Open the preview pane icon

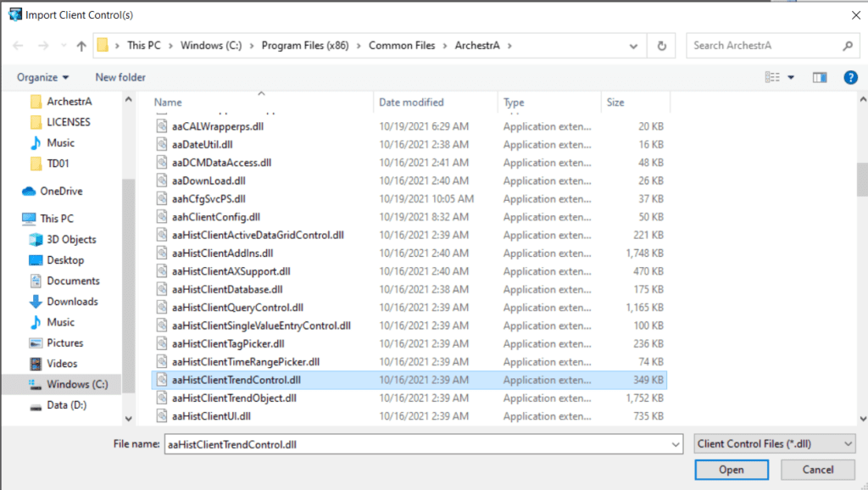coord(819,76)
